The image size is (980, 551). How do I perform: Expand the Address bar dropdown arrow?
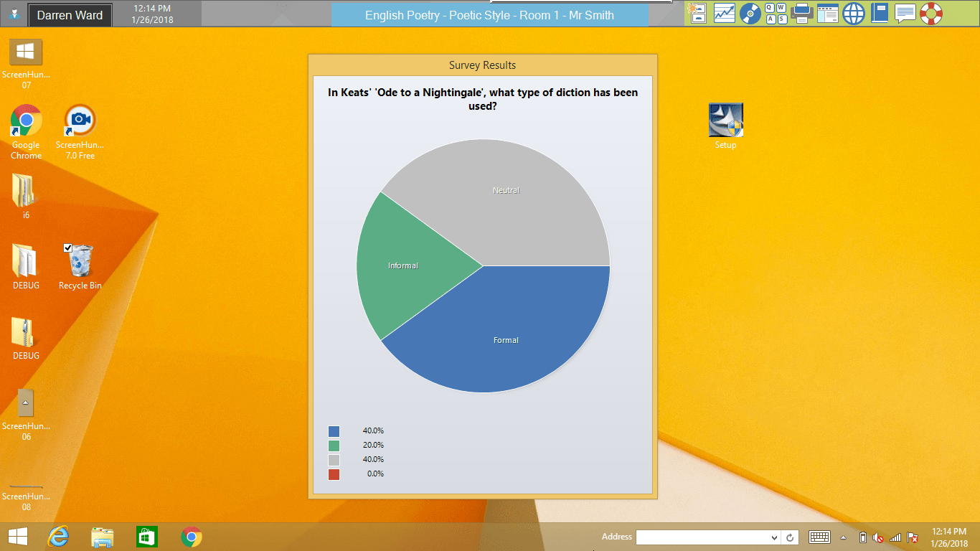pyautogui.click(x=774, y=537)
